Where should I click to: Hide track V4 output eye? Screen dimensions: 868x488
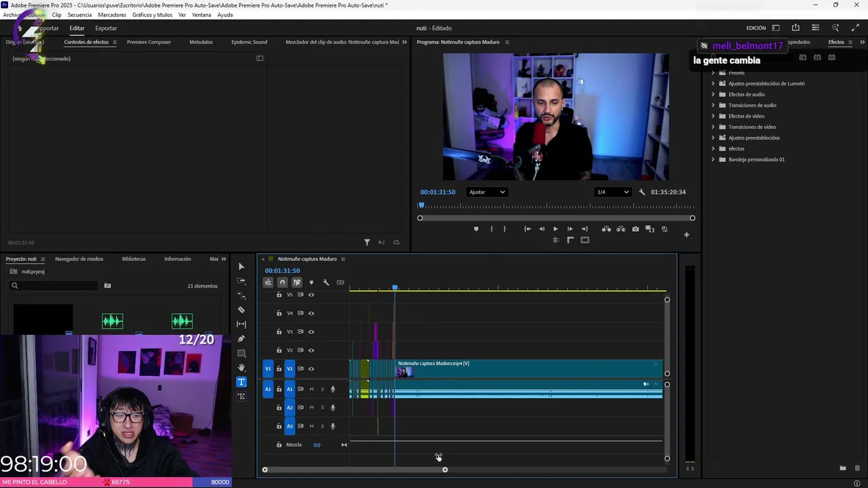311,313
